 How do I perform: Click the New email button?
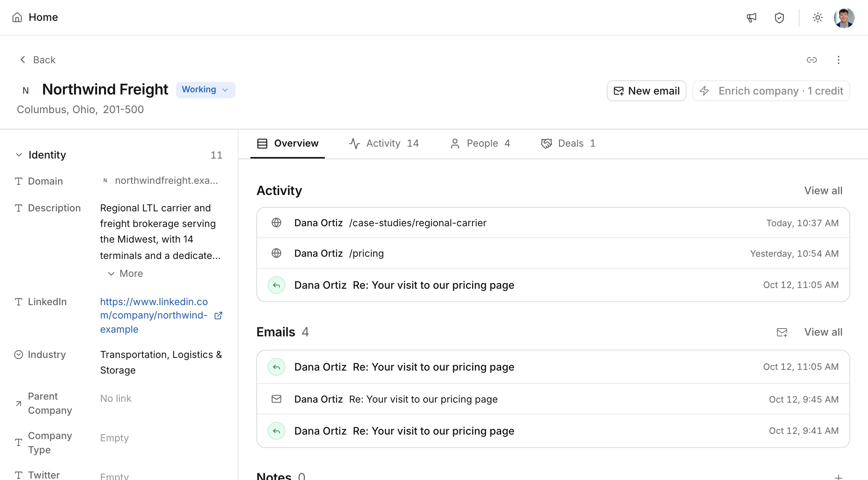click(646, 91)
